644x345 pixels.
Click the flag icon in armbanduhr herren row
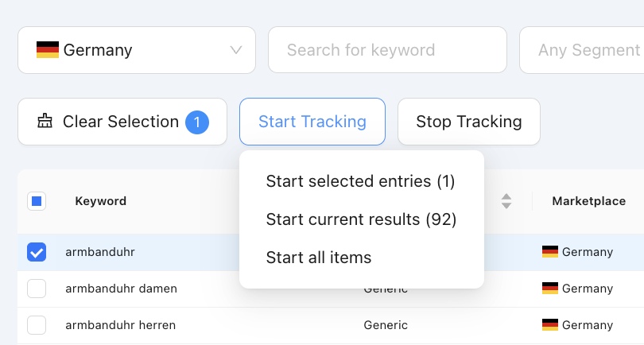tap(550, 325)
